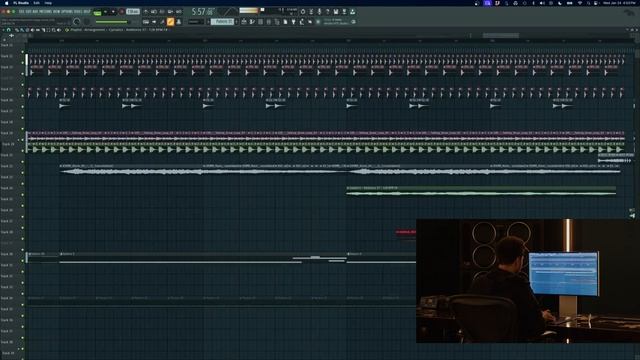Open the macOS Edit menu
The height and width of the screenshot is (360, 640).
(36, 3)
